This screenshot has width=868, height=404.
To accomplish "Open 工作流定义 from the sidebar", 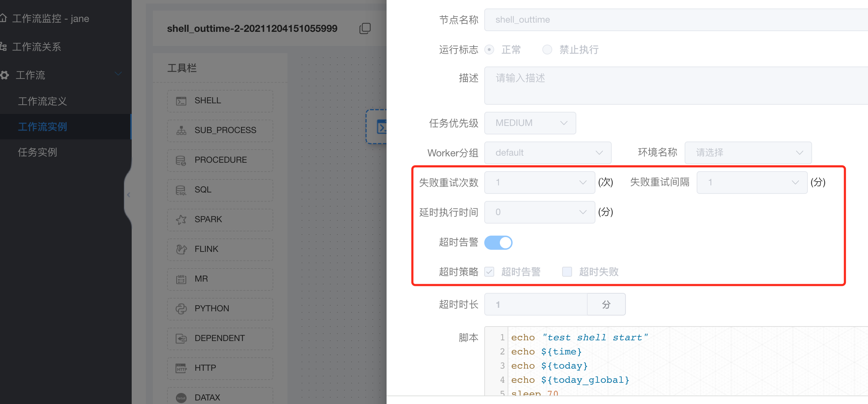I will point(42,101).
